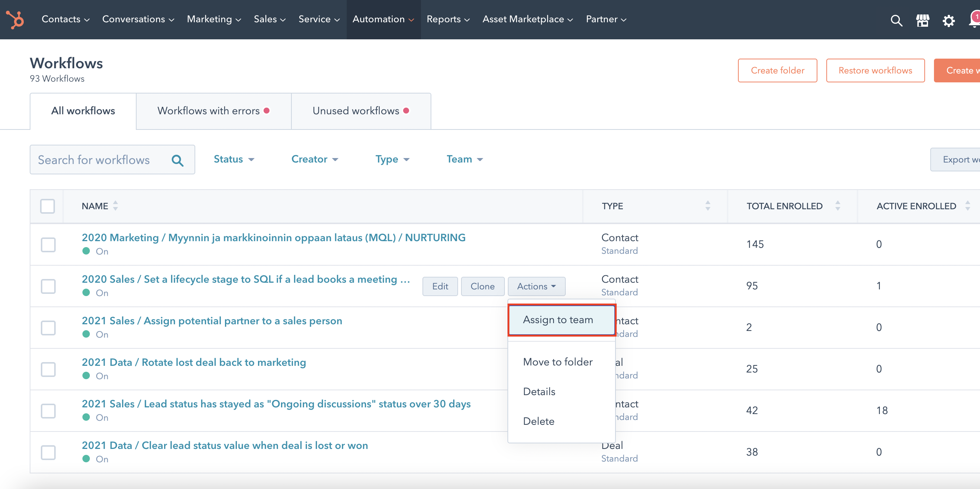Image resolution: width=980 pixels, height=489 pixels.
Task: Click the notifications bell icon
Action: tap(973, 19)
